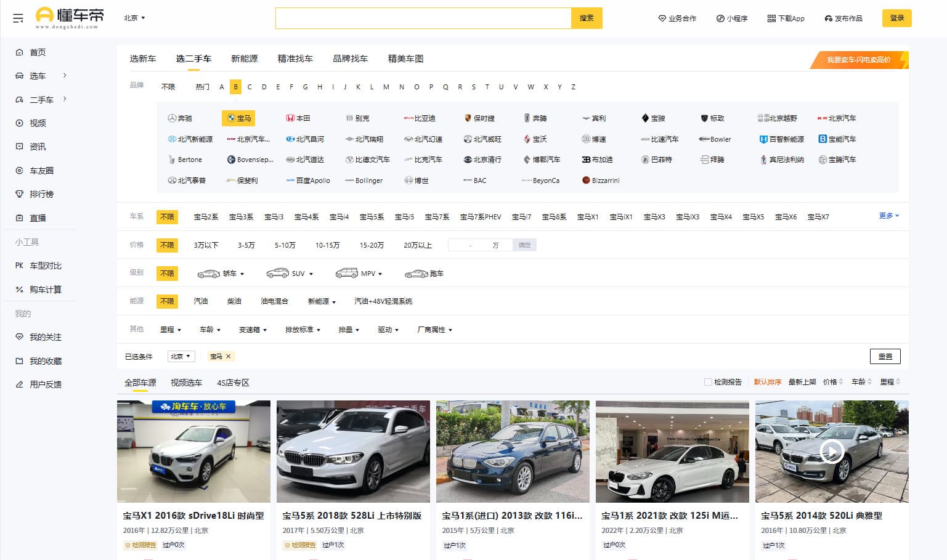This screenshot has width=947, height=560.
Task: Expand 更多 car series
Action: click(889, 216)
